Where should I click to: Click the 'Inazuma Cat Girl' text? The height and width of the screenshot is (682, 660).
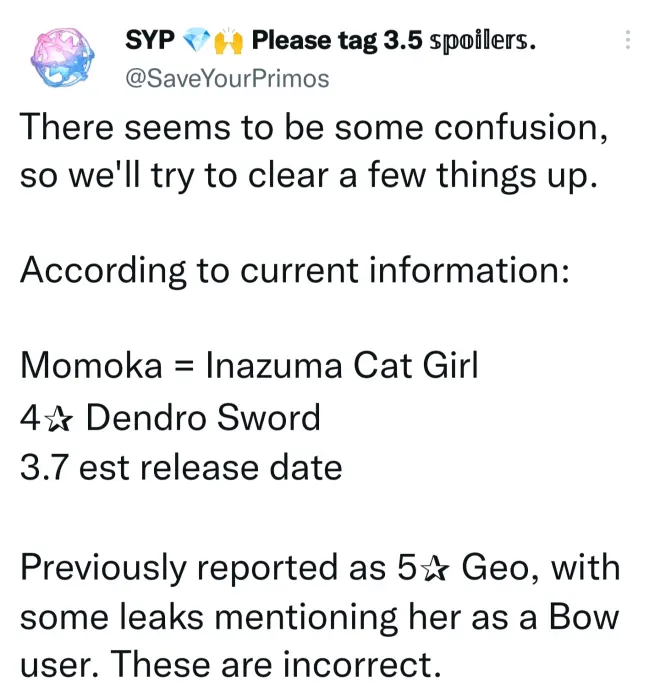click(342, 365)
